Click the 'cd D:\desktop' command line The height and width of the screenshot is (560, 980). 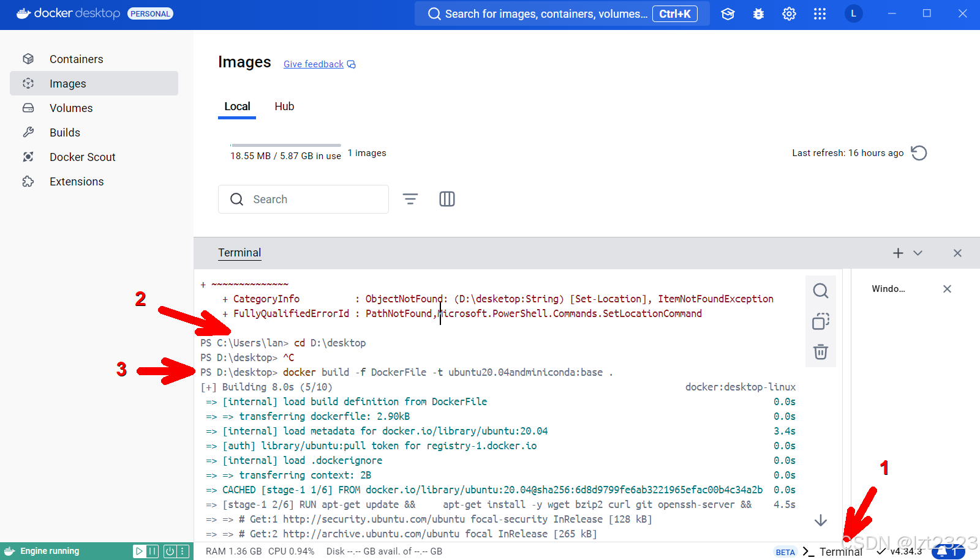coord(330,343)
